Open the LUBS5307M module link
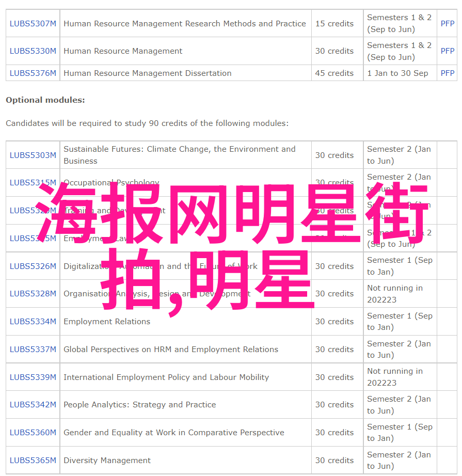 tap(33, 24)
